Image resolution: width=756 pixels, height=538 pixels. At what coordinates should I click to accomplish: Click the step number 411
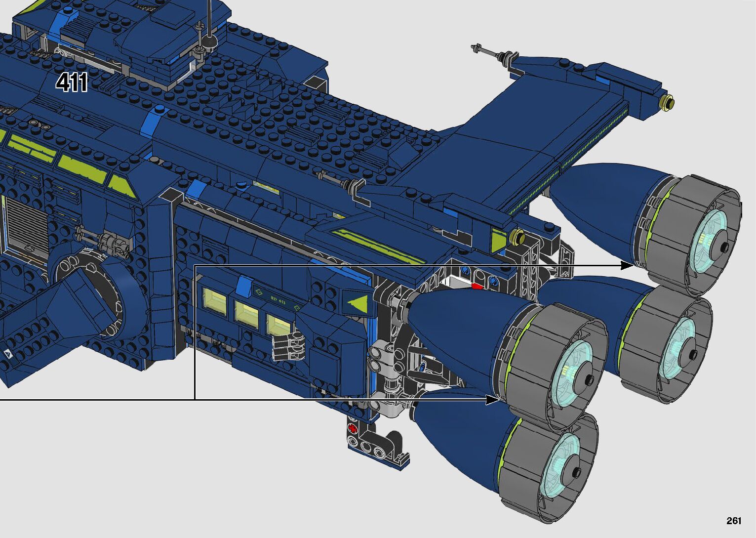click(x=72, y=83)
